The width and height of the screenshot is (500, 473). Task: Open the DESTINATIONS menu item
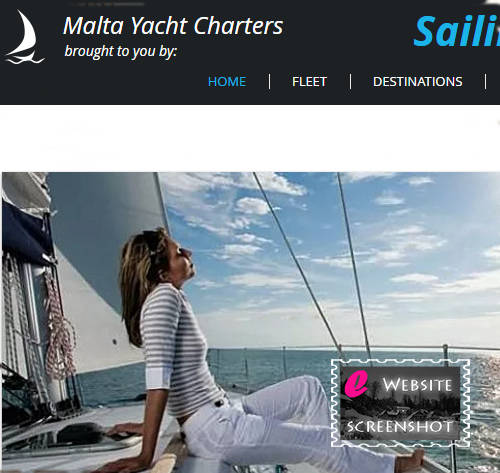click(x=418, y=82)
